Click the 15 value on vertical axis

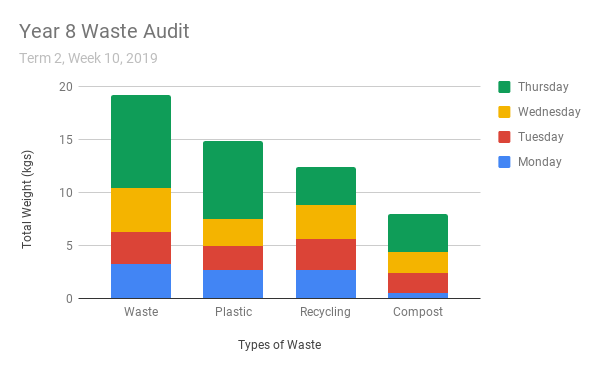(x=66, y=140)
